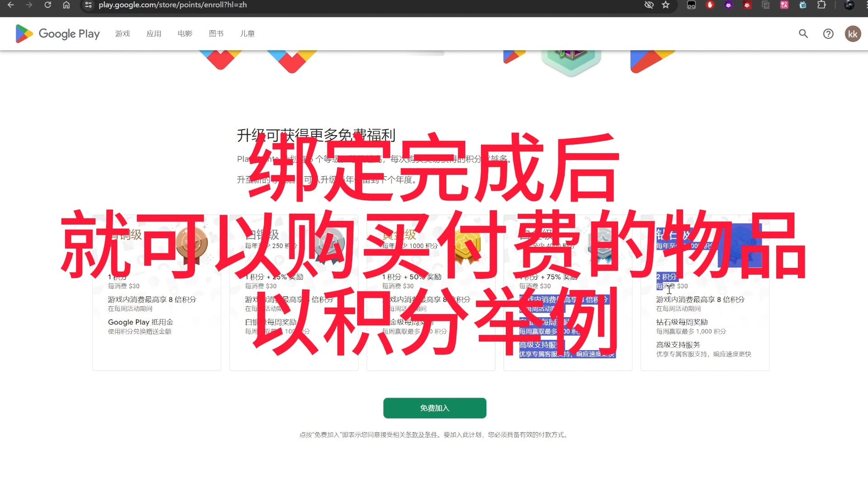The width and height of the screenshot is (868, 488).
Task: Open 游戏 games menu tab
Action: (x=123, y=33)
